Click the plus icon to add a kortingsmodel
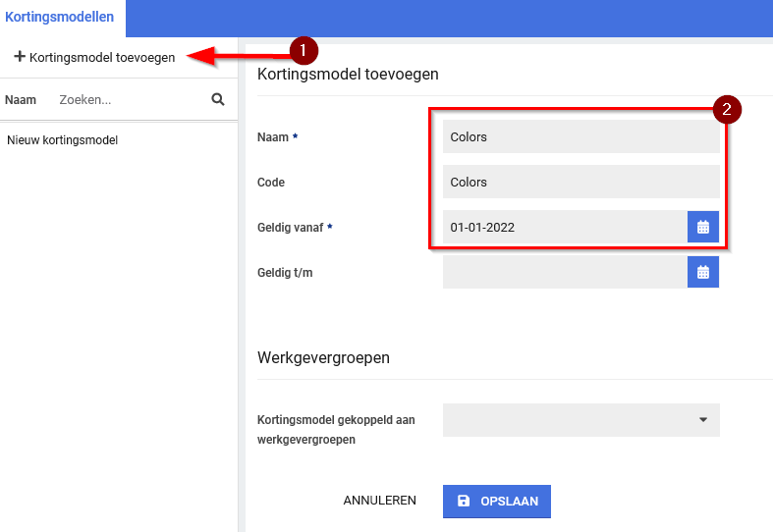Image resolution: width=773 pixels, height=532 pixels. (19, 57)
